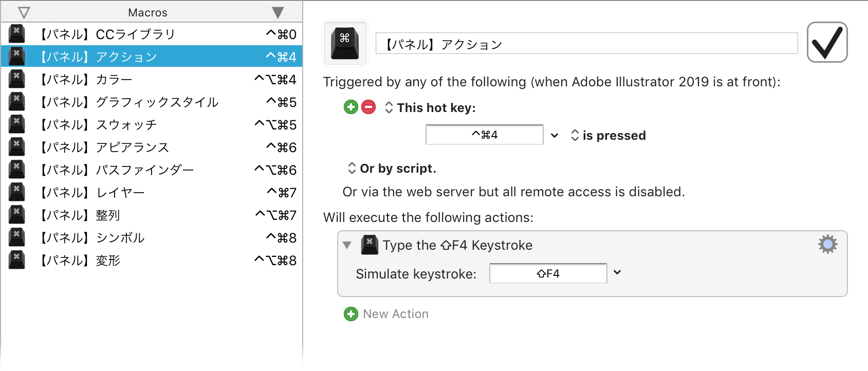Viewport: 868px width, 371px height.
Task: Click the red minus remove-trigger icon
Action: coord(368,107)
